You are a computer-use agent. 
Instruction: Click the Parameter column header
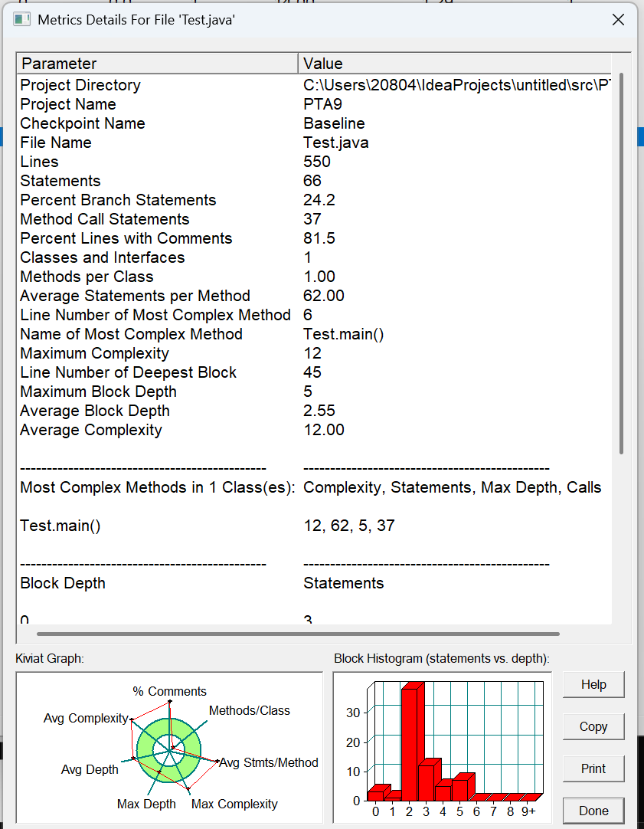click(x=158, y=64)
